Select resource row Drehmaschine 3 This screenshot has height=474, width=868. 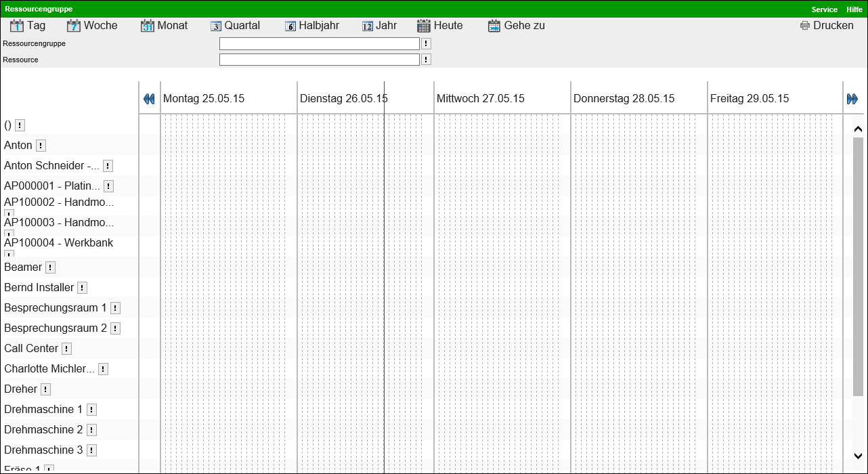coord(43,450)
